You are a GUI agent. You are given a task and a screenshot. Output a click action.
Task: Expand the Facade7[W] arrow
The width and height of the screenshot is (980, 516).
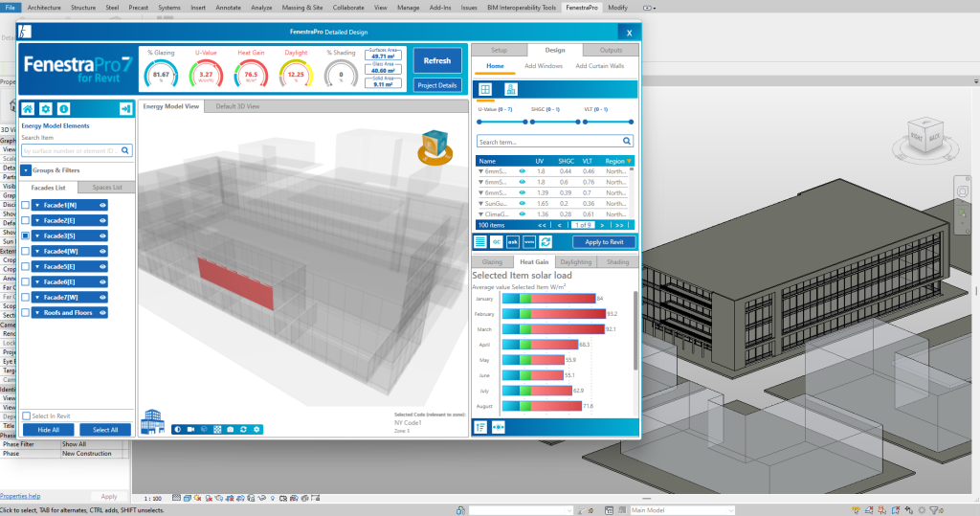pyautogui.click(x=37, y=297)
